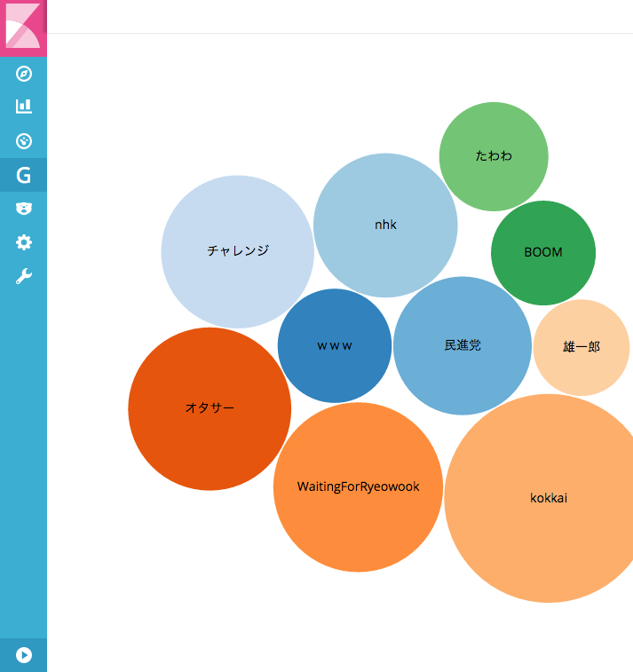Screen dimensions: 633x672
Task: Click the 雄一郎 bubble
Action: [582, 347]
